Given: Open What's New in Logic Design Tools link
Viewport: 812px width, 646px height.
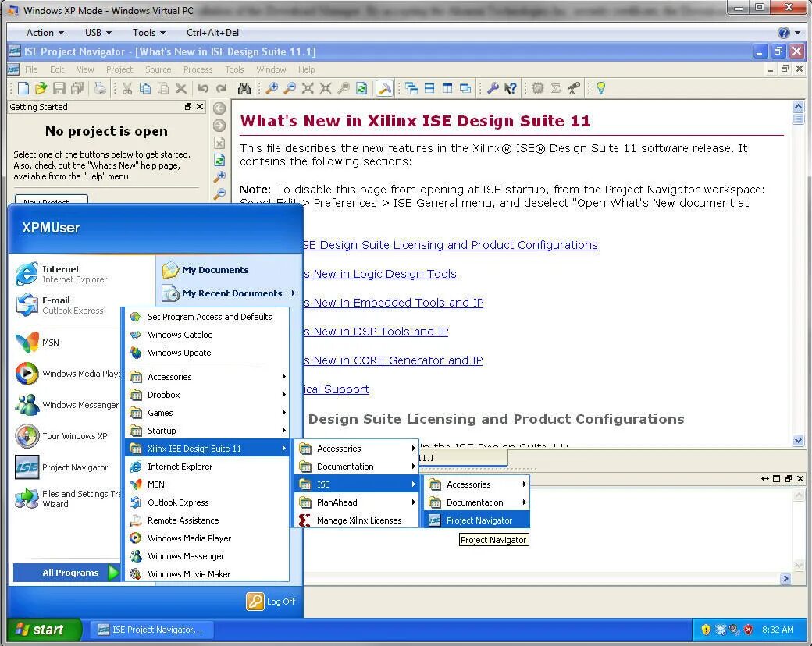Looking at the screenshot, I should 380,274.
